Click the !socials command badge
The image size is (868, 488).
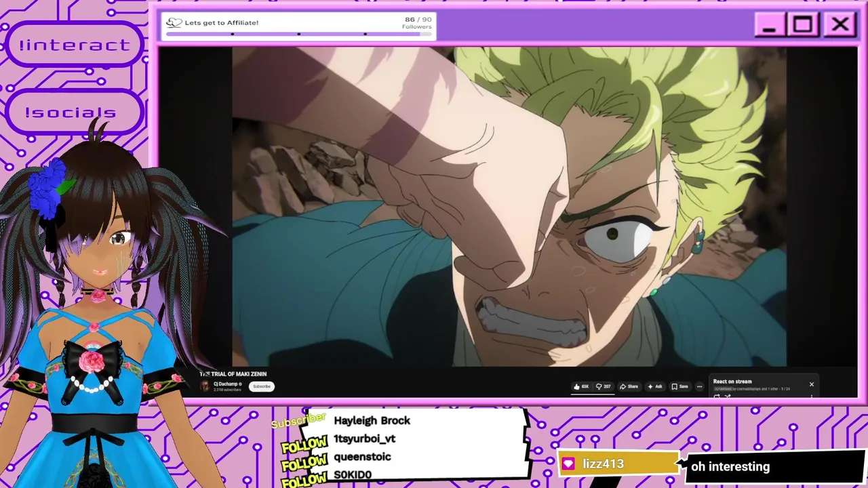(73, 112)
